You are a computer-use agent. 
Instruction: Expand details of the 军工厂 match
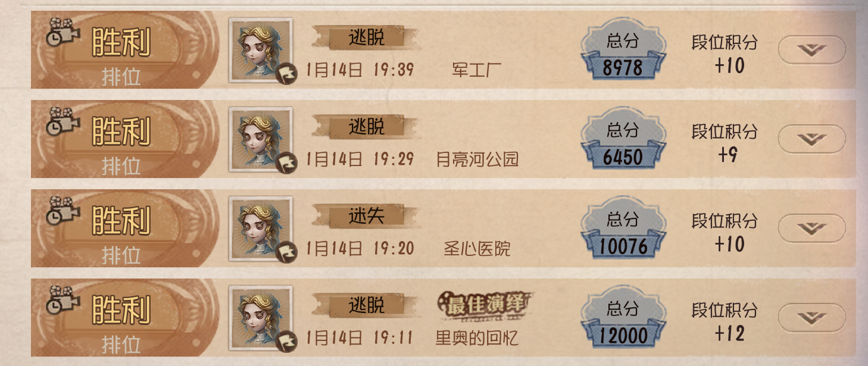[x=812, y=50]
